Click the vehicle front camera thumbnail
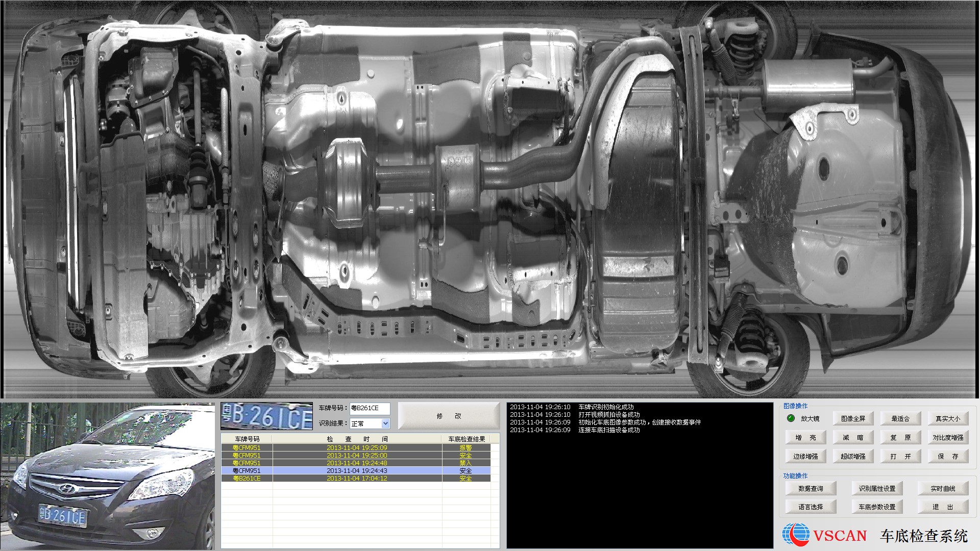The image size is (980, 551). (107, 477)
